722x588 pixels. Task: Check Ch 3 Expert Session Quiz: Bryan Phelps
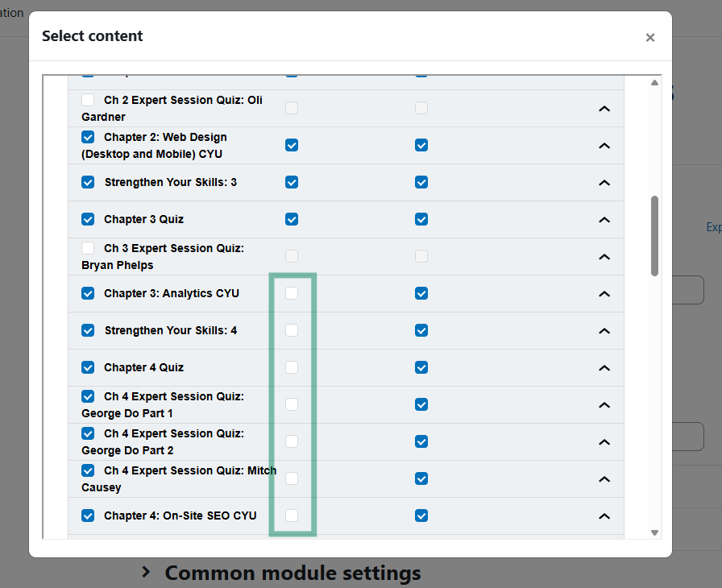click(88, 248)
